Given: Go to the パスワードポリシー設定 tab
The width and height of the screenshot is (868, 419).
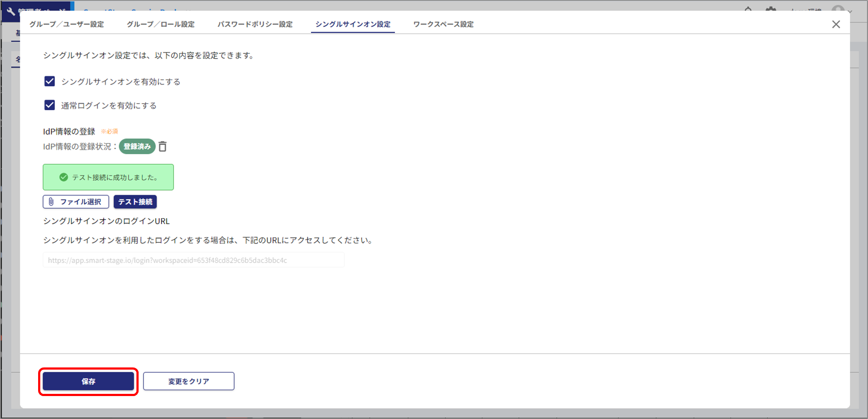Looking at the screenshot, I should pos(255,24).
